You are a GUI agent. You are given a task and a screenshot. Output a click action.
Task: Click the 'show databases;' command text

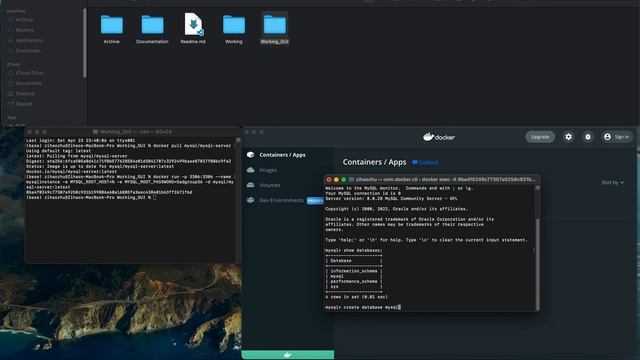point(363,250)
